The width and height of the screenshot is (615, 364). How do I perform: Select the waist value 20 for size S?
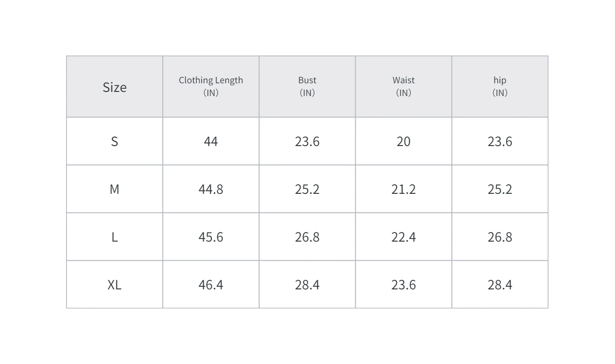(x=404, y=142)
